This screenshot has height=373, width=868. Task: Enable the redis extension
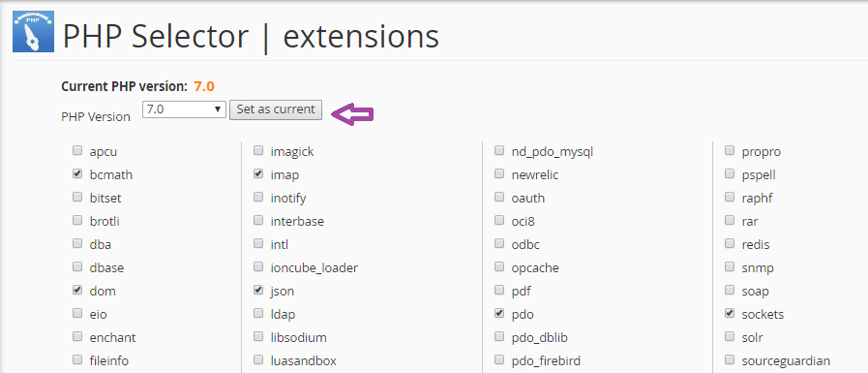730,243
